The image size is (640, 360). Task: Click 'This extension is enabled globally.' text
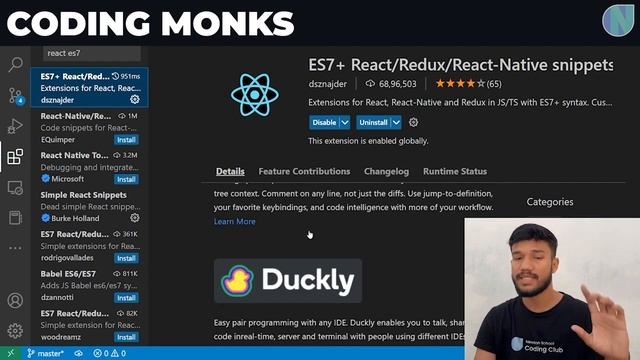tap(368, 141)
